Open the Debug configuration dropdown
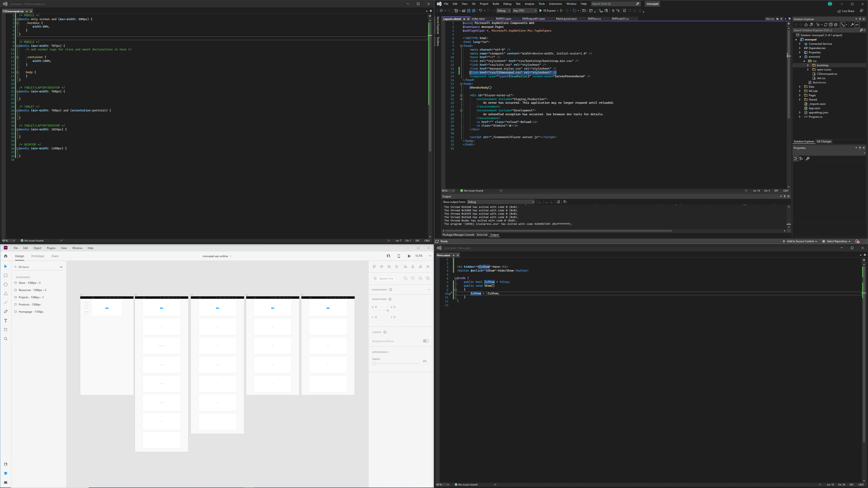 [503, 11]
